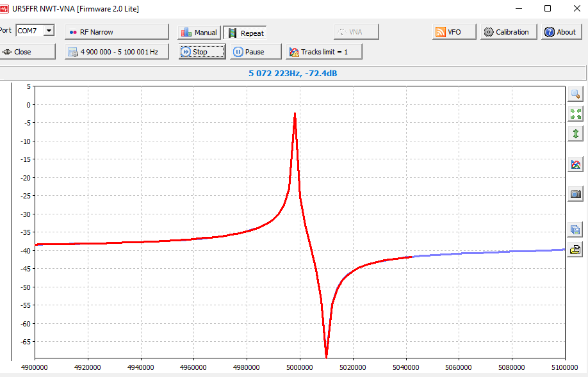The image size is (588, 377).
Task: Save traces using the stacked disks icon
Action: (x=575, y=230)
